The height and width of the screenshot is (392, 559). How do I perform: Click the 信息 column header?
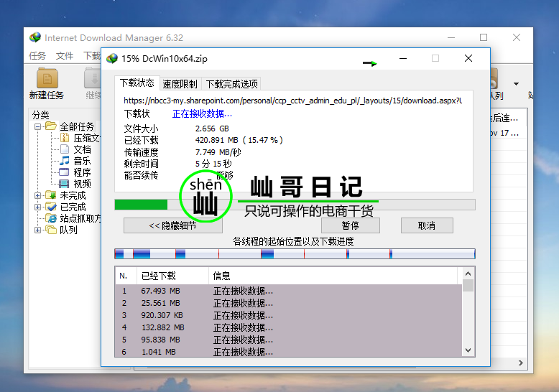click(333, 276)
